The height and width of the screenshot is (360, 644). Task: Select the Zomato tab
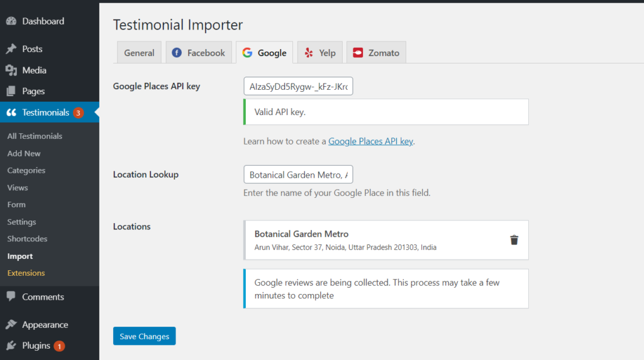(376, 53)
